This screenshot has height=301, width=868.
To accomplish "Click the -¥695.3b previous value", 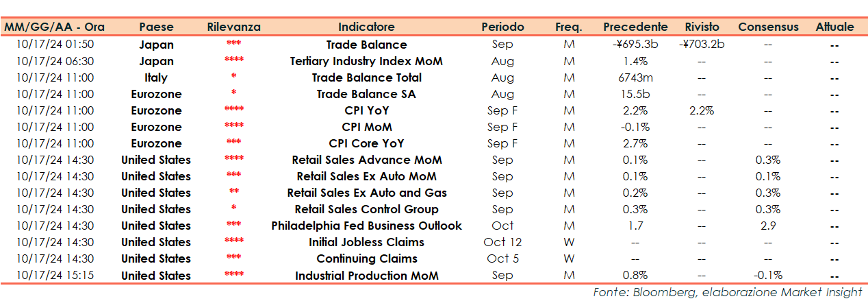I will (x=635, y=45).
